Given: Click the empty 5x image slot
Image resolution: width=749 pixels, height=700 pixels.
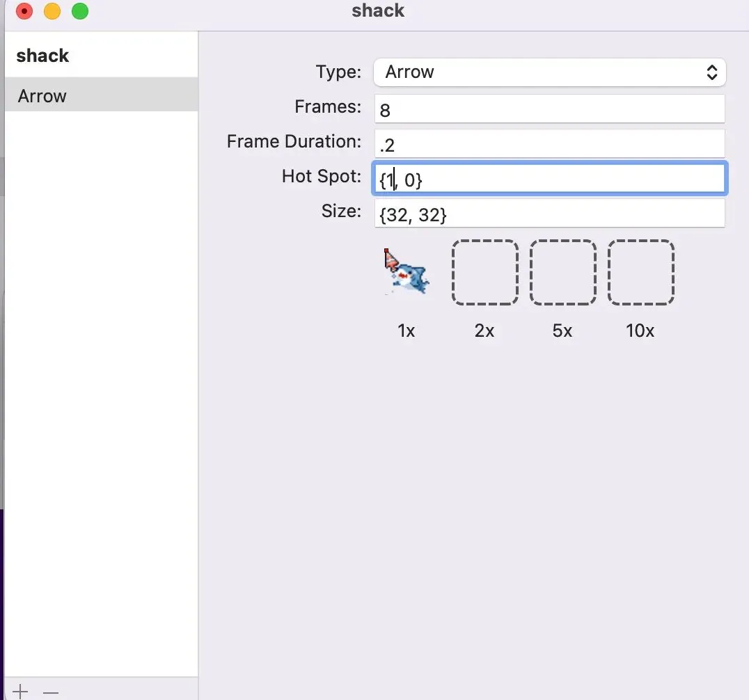Looking at the screenshot, I should click(562, 272).
